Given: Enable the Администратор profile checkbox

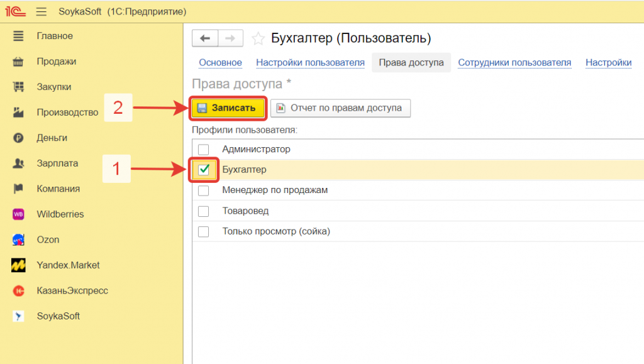Looking at the screenshot, I should point(203,150).
